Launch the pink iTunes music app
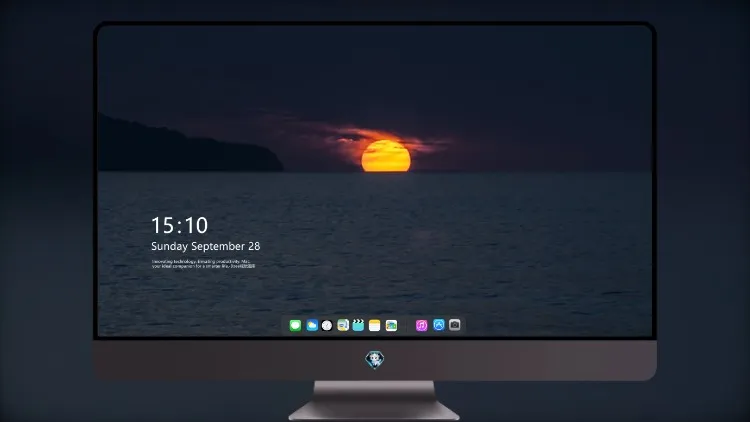This screenshot has height=422, width=750. coord(421,325)
